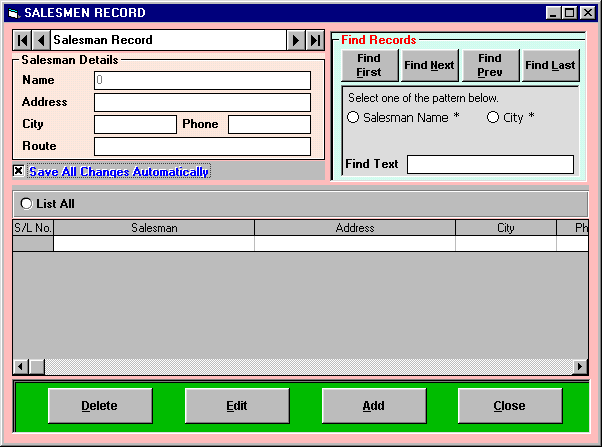The image size is (602, 447).
Task: Click the Find First button
Action: (369, 65)
